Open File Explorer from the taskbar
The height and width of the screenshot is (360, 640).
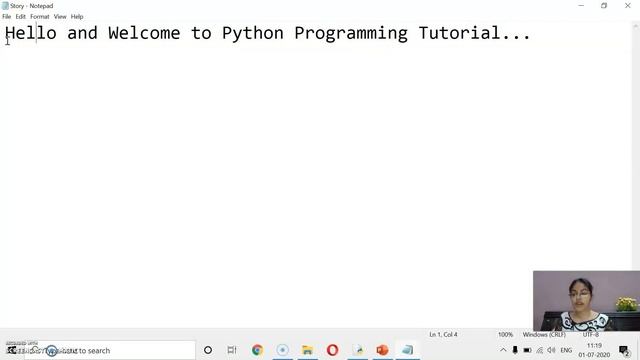click(x=307, y=350)
